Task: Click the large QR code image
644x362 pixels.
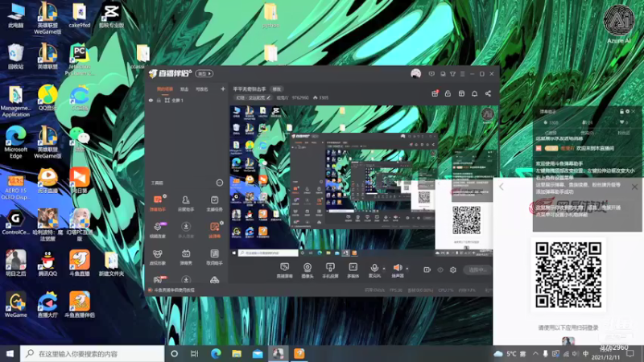Action: click(568, 274)
